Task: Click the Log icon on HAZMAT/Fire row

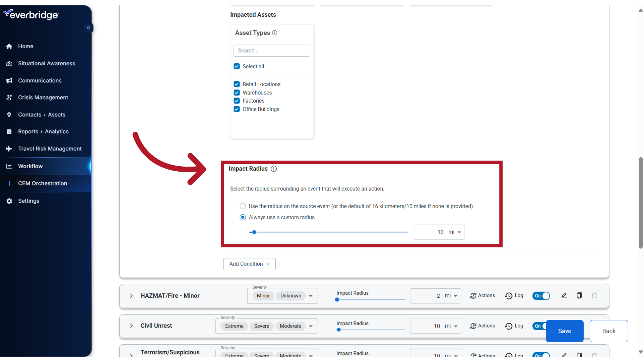Action: (x=514, y=295)
